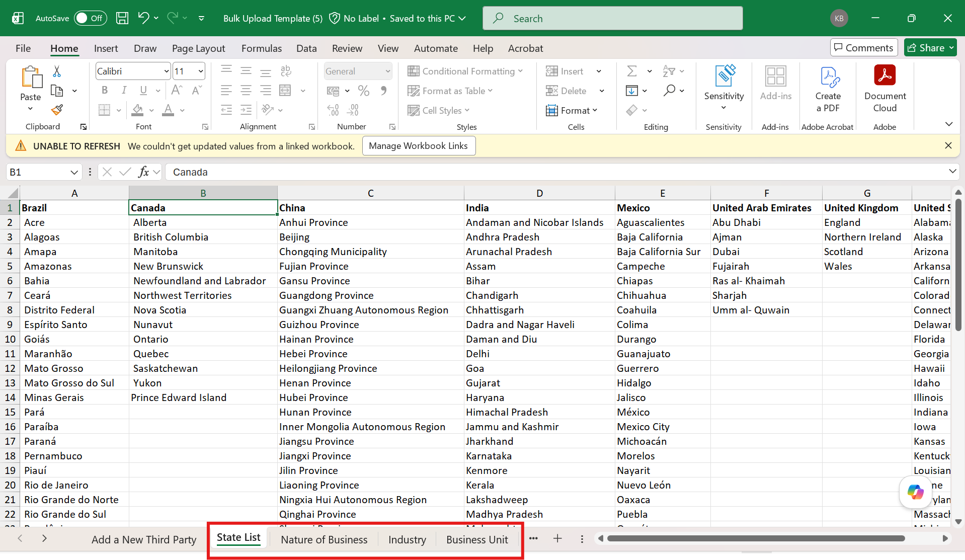Image resolution: width=965 pixels, height=560 pixels.
Task: Click Decrease Decimal icon
Action: [x=353, y=110]
